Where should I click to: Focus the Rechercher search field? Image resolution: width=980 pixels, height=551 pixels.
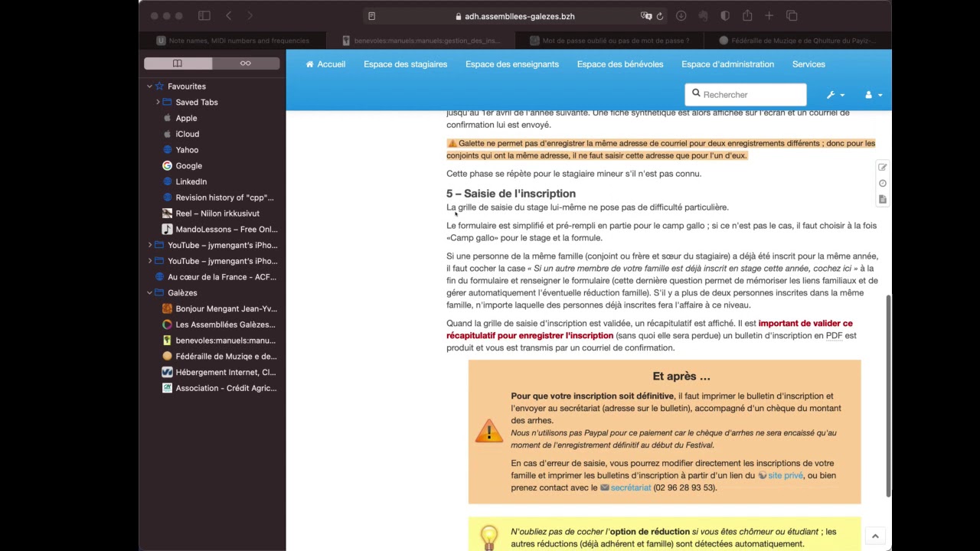(746, 95)
